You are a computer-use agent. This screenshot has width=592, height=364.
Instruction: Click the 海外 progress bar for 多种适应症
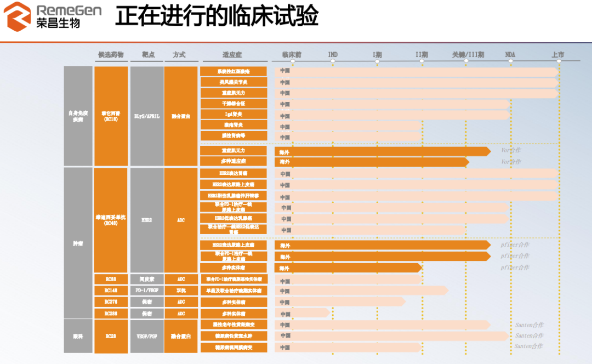pos(372,162)
